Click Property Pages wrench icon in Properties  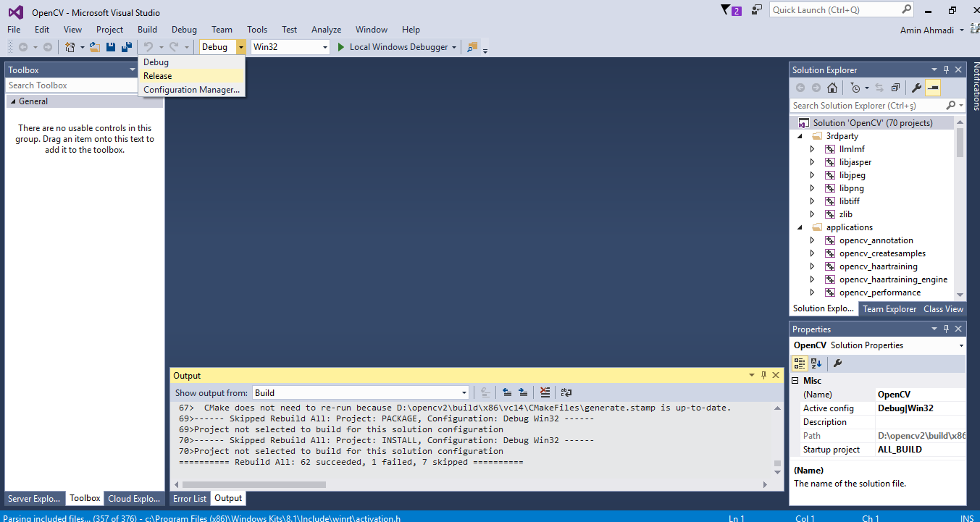pyautogui.click(x=837, y=363)
